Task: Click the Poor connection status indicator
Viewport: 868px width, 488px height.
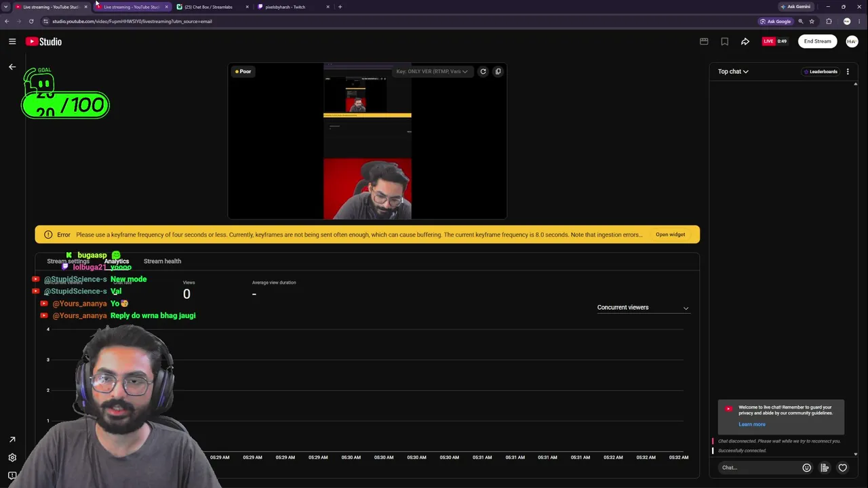Action: [243, 71]
